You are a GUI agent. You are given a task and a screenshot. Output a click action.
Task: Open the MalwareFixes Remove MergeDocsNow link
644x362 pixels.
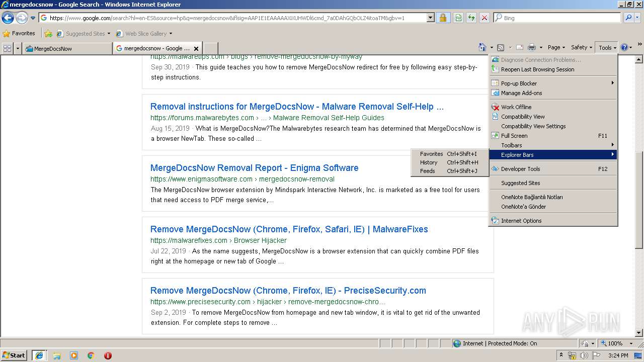289,229
